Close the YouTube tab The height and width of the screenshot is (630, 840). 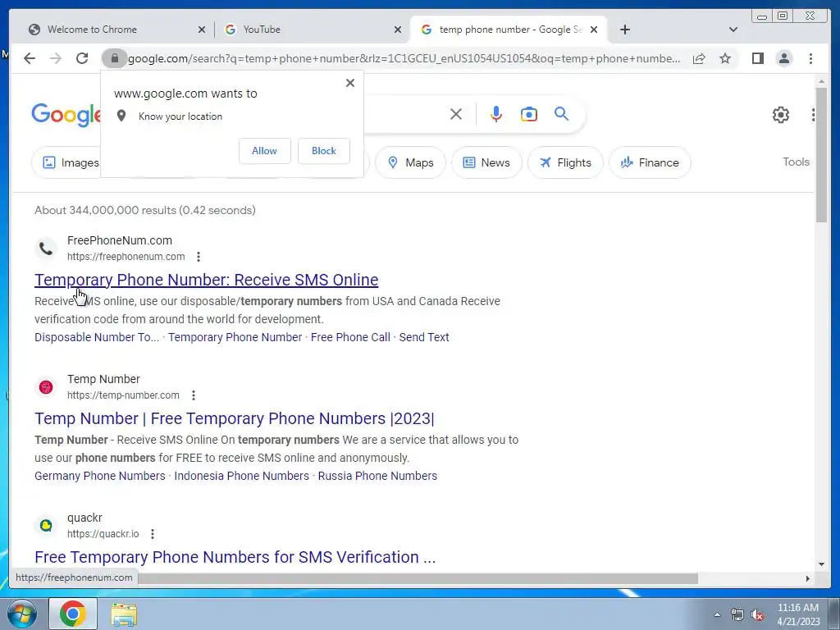398,30
